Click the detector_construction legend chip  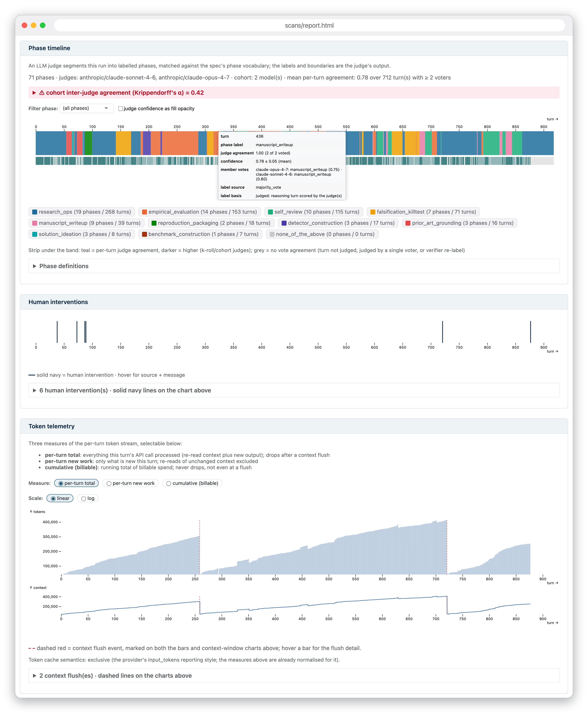(x=338, y=223)
